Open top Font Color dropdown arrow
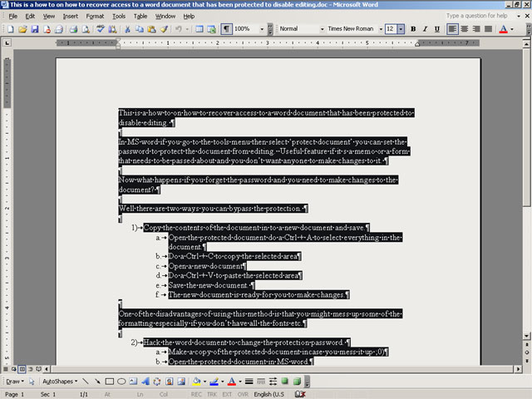 pos(512,29)
